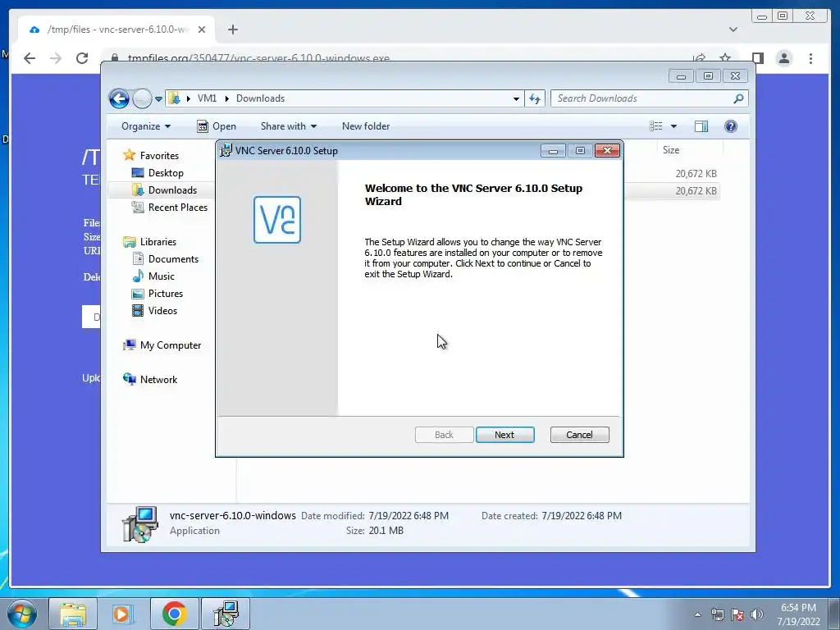
Task: Open the Chrome profile menu
Action: pos(784,58)
